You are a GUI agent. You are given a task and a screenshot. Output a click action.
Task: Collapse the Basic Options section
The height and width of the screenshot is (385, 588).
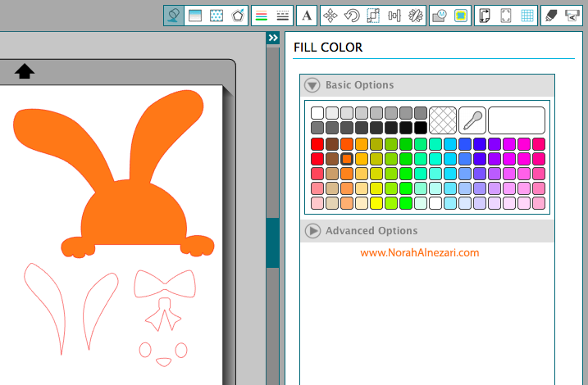(x=312, y=85)
